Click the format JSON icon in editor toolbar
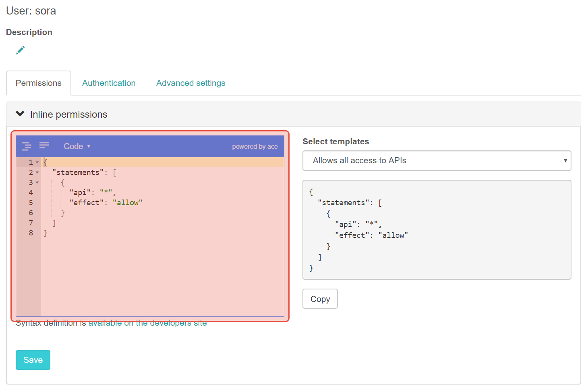Screen dimensions: 588x391 [27, 146]
